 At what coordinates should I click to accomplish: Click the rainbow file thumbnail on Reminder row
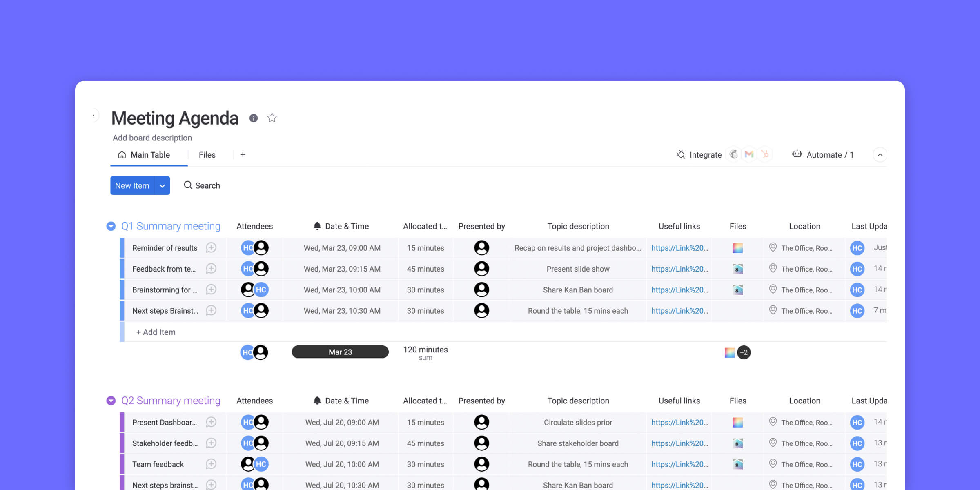pos(737,247)
